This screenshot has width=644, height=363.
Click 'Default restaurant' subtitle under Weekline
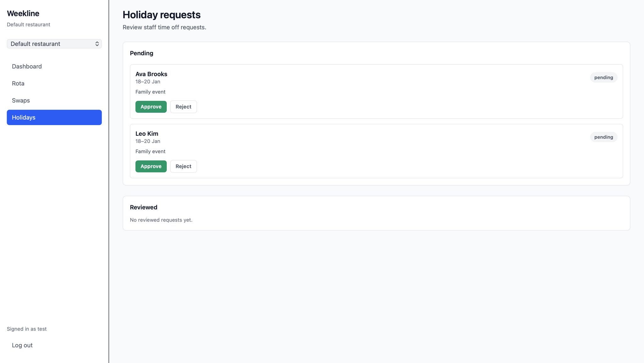coord(29,25)
